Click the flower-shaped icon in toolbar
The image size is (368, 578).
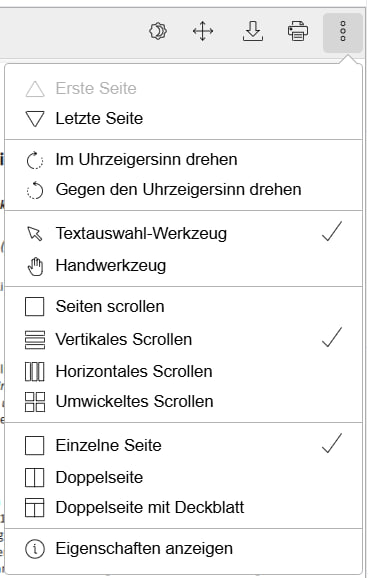point(158,31)
